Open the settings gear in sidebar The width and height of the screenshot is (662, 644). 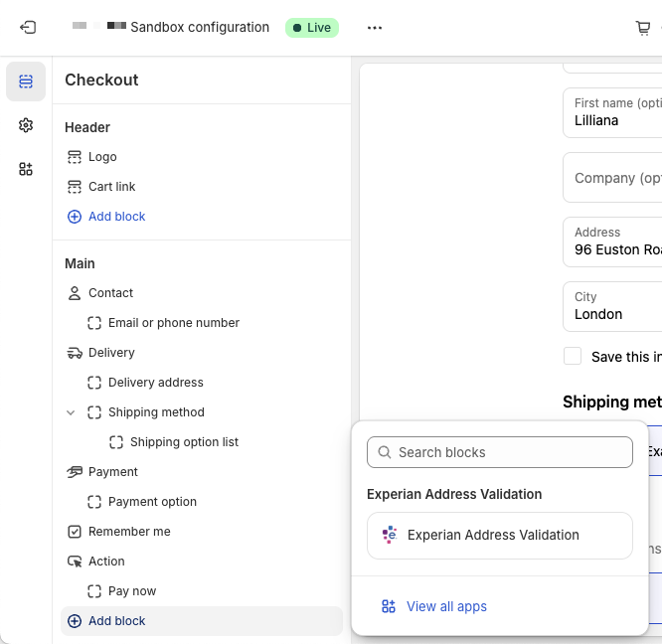(x=26, y=125)
